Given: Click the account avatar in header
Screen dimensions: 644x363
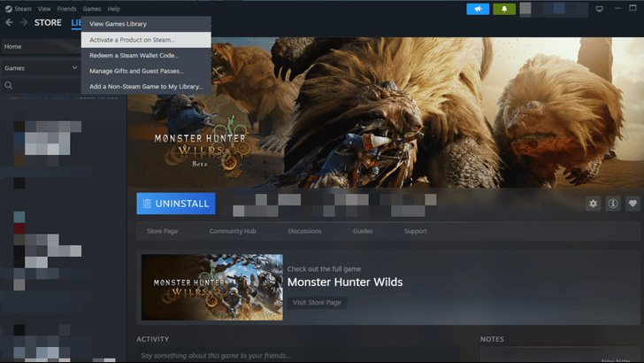Looking at the screenshot, I should click(525, 9).
